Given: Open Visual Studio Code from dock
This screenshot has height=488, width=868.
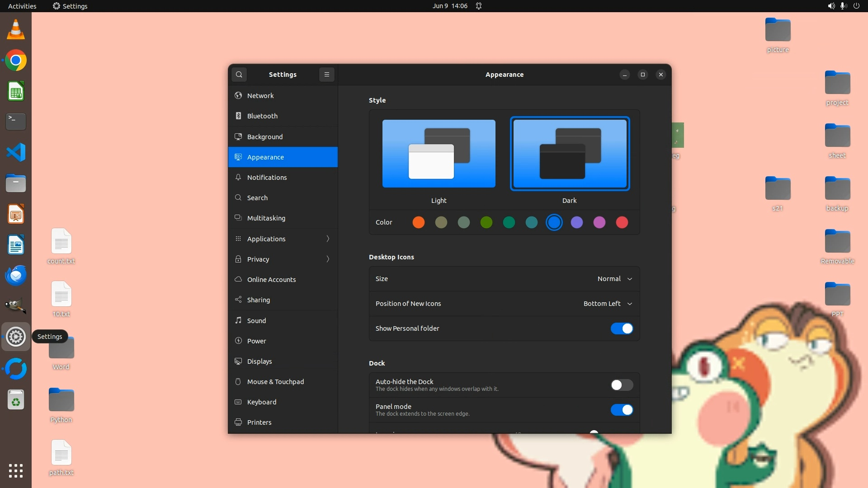Looking at the screenshot, I should (x=16, y=152).
